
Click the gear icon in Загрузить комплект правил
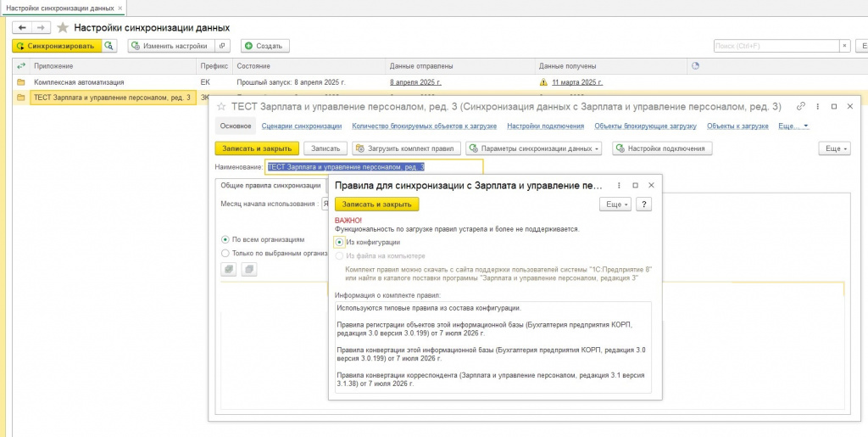pos(360,148)
